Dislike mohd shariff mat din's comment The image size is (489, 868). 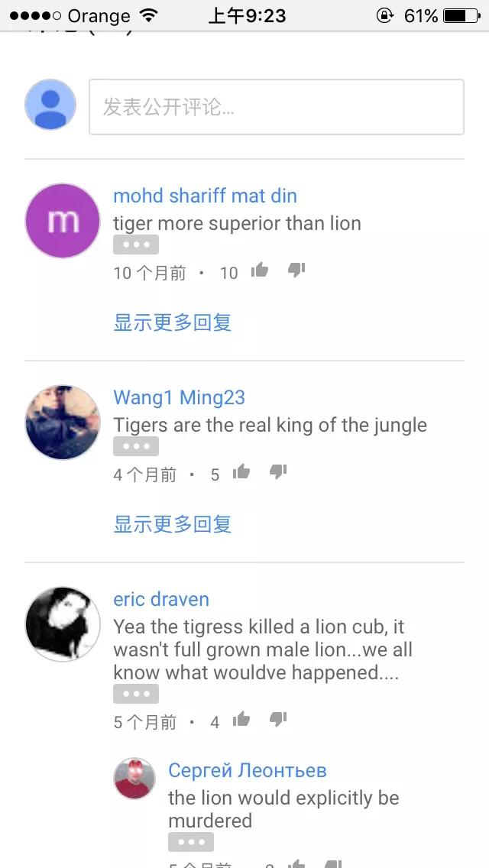(296, 270)
